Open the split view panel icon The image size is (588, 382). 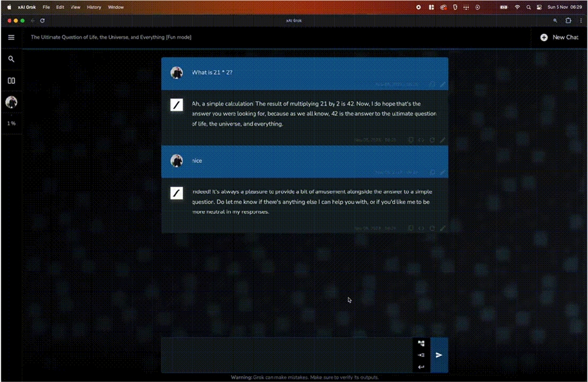(x=11, y=81)
